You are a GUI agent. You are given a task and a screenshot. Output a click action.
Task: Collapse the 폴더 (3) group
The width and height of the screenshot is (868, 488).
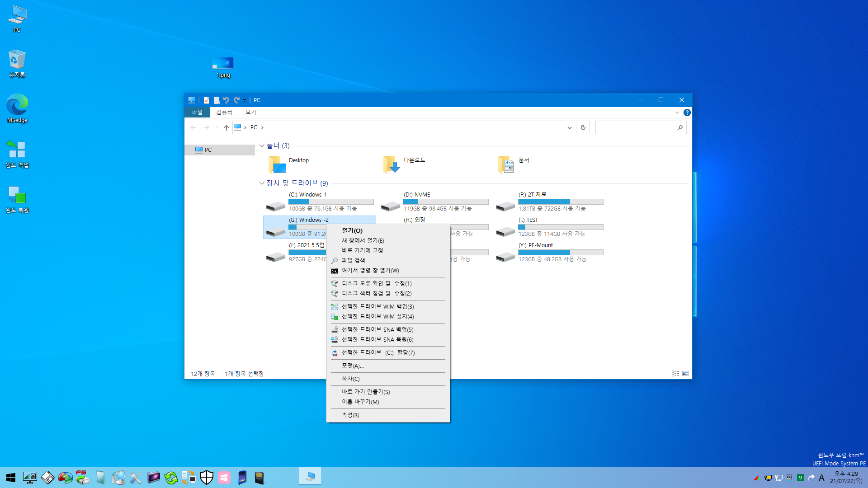[x=262, y=146]
